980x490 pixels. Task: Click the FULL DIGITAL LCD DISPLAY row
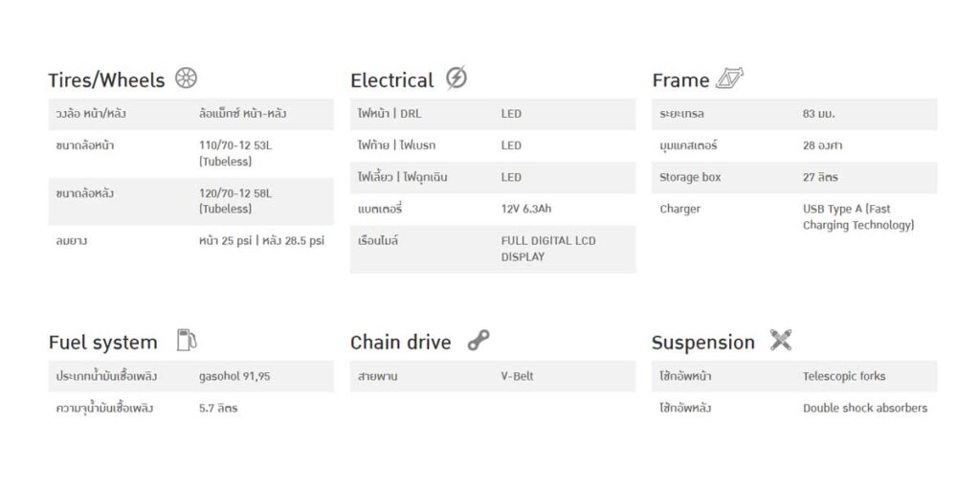493,249
